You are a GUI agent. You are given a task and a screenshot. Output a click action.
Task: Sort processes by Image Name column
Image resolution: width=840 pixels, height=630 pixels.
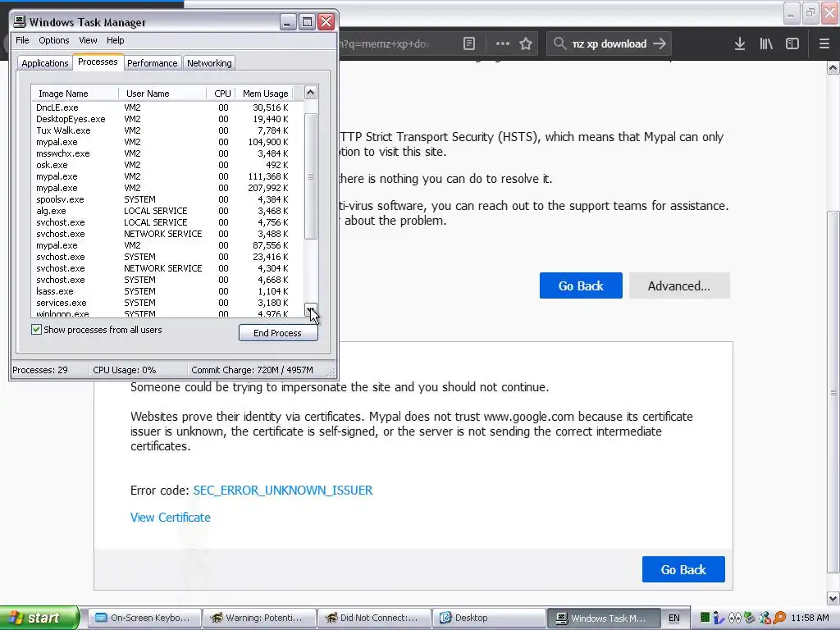tap(75, 94)
